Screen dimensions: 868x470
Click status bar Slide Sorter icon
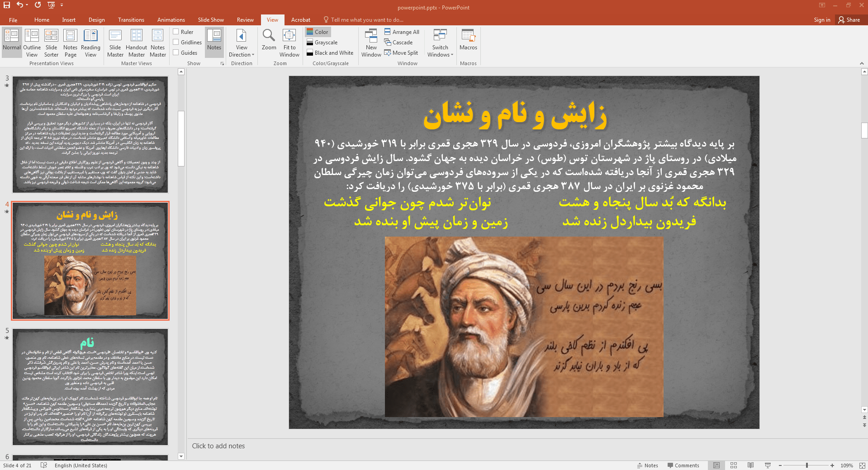(x=734, y=465)
